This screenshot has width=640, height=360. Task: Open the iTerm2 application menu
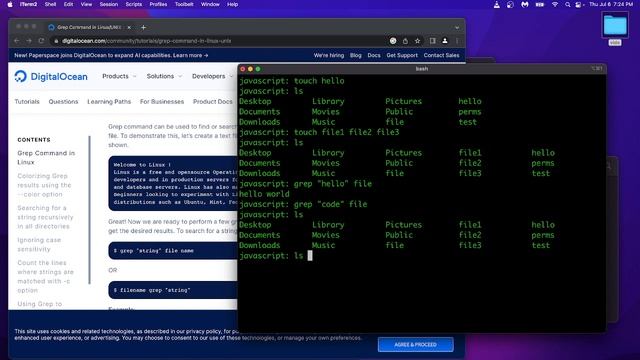click(x=29, y=4)
